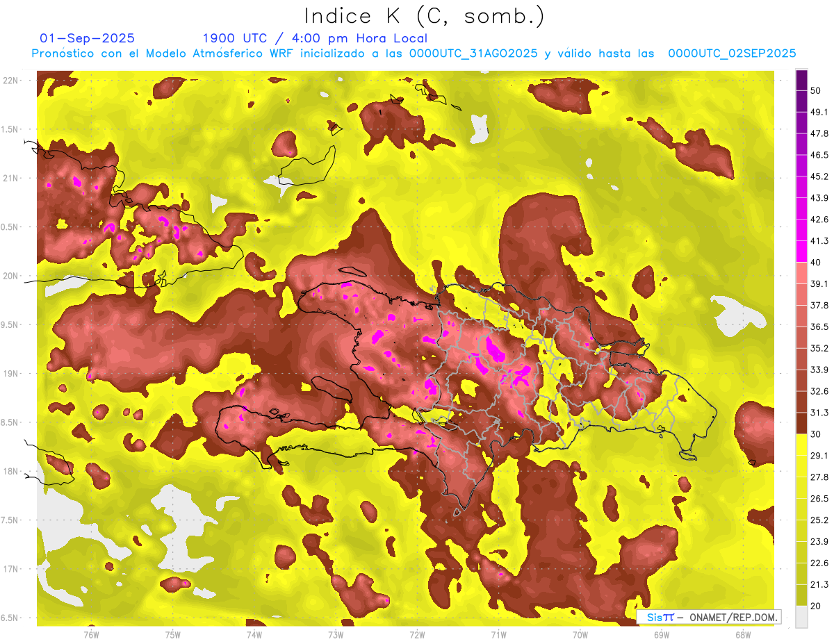Click the legend value '33.9'
Viewport: 834px width, 644px height.
point(819,370)
